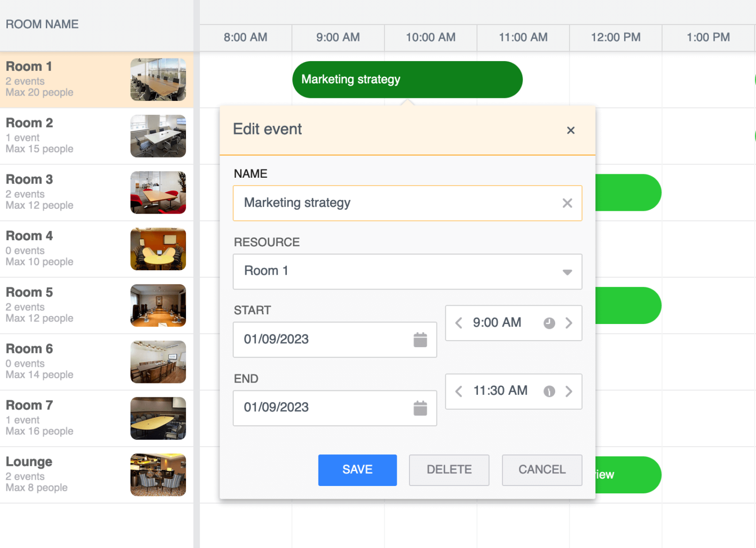Click the 10:00 AM column header

coord(430,37)
